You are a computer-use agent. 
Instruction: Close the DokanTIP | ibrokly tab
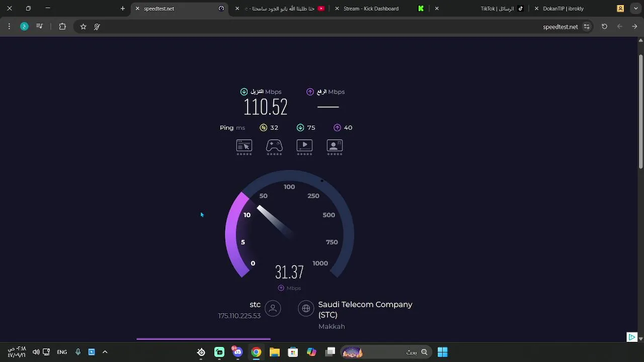536,9
